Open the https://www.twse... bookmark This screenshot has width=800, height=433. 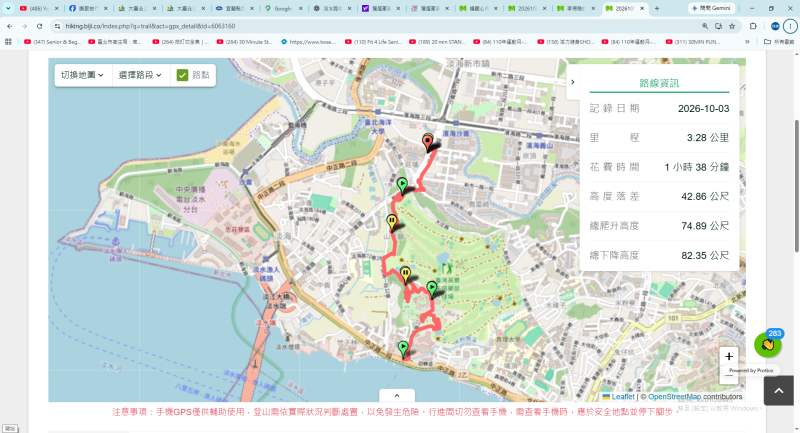point(308,42)
